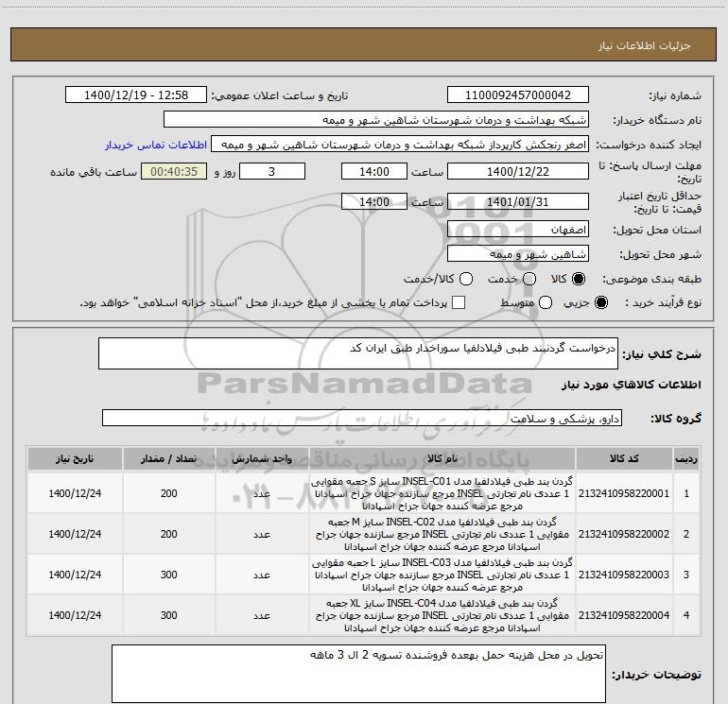Click need date 1400/12/24 in row 4
This screenshot has height=704, width=728.
pyautogui.click(x=75, y=615)
